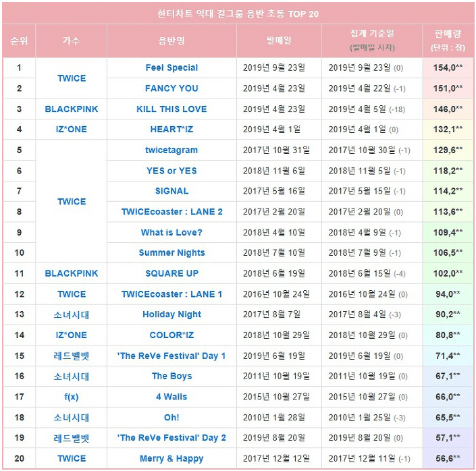Select IZ*ONE artist in rank 14 row
The width and height of the screenshot is (476, 471).
tap(72, 335)
